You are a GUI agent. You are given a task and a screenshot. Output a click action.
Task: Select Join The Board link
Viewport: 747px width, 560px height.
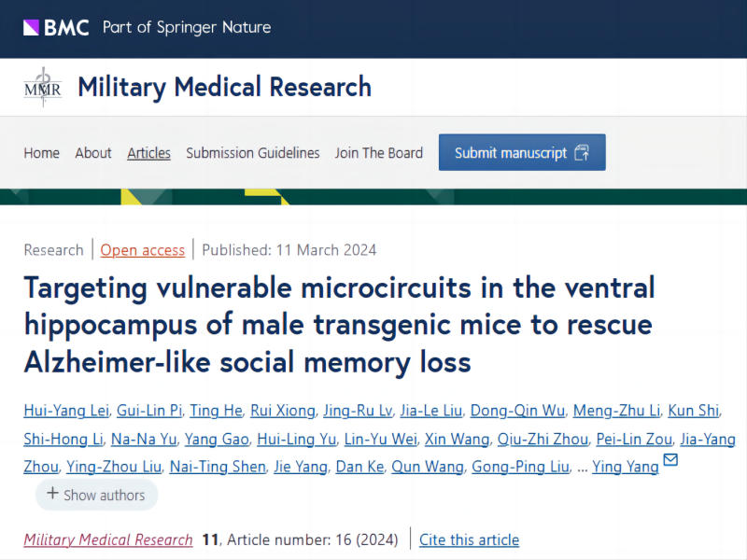[378, 153]
